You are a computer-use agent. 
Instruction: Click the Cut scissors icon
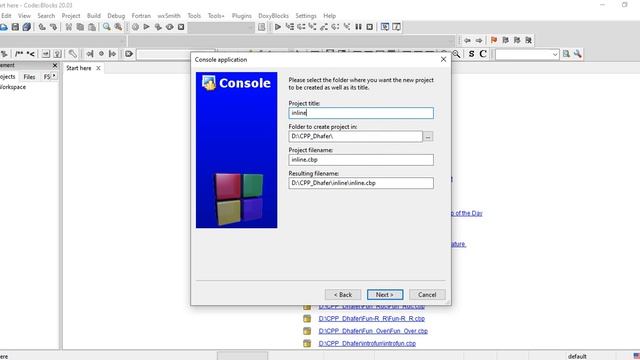pyautogui.click(x=69, y=27)
